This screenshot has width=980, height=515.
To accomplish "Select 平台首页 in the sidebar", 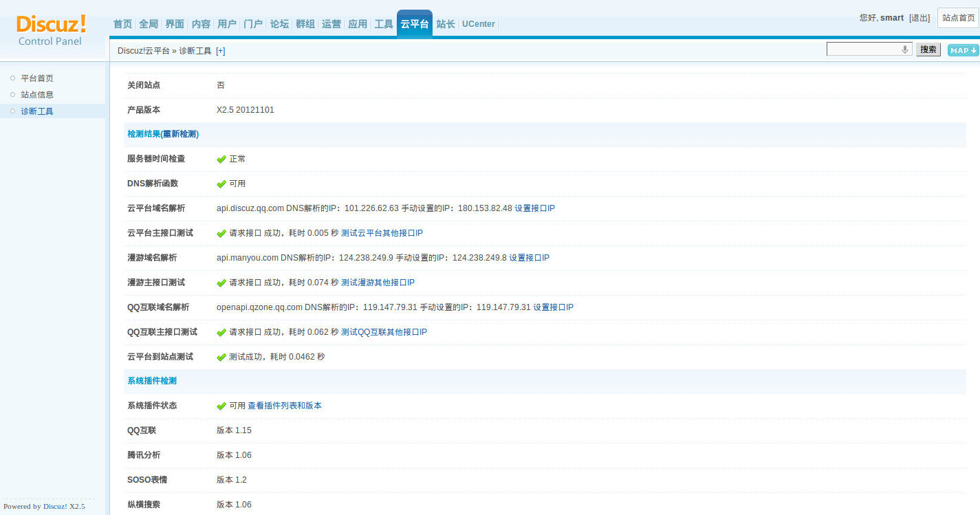I will pyautogui.click(x=37, y=78).
